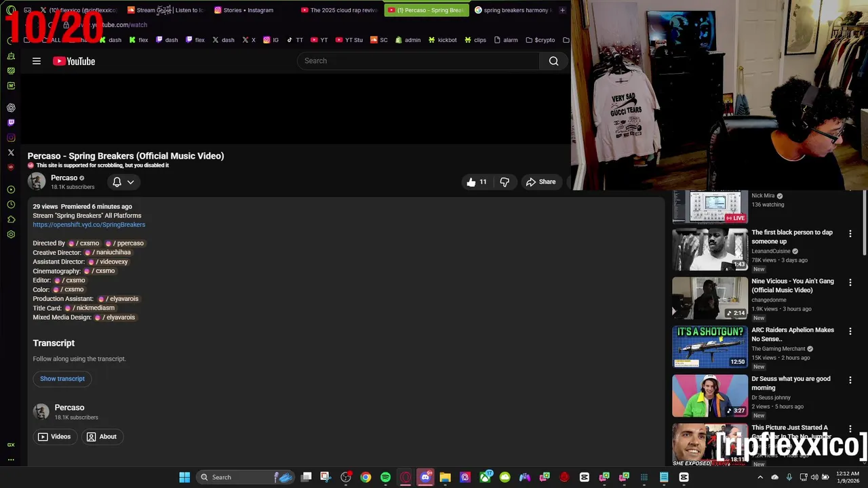This screenshot has width=868, height=488.
Task: Open Percaso channel Videos button
Action: pos(54,436)
